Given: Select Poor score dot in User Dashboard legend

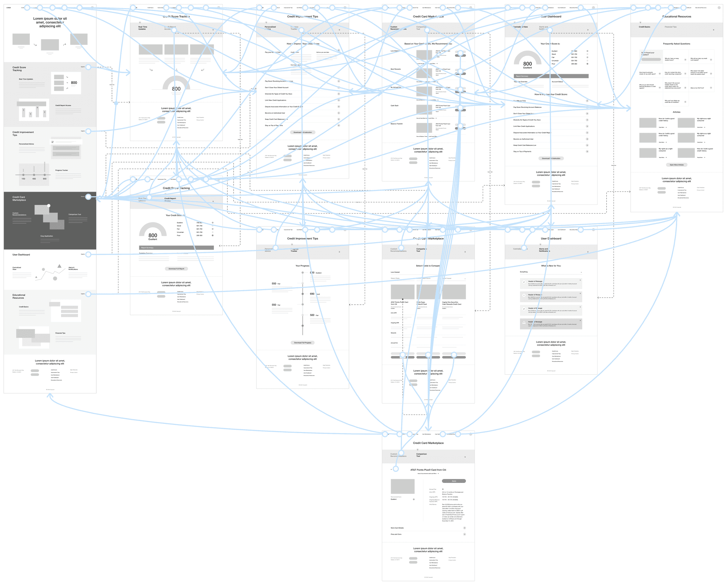Looking at the screenshot, I should click(587, 64).
